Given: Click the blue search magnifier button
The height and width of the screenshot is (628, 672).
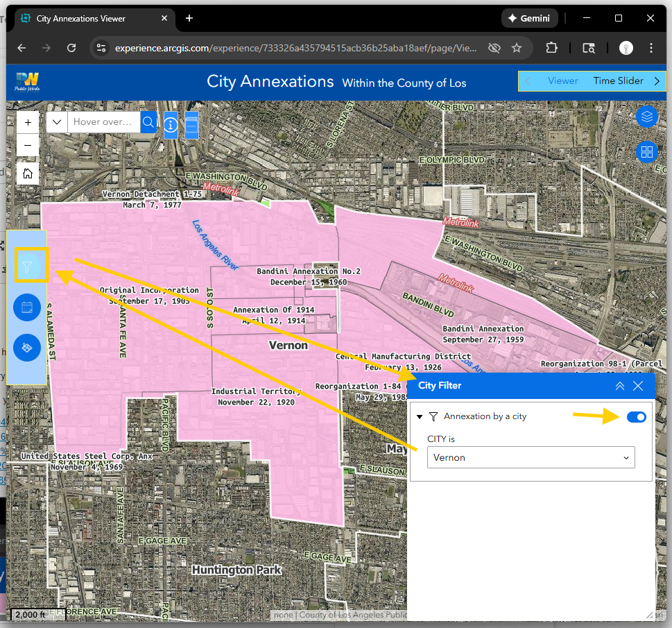Looking at the screenshot, I should pyautogui.click(x=148, y=122).
